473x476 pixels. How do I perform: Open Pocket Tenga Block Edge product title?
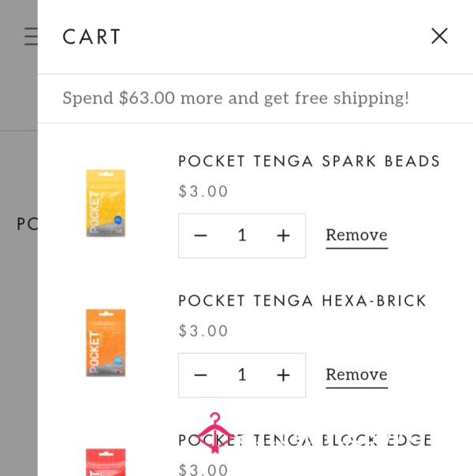(x=305, y=441)
